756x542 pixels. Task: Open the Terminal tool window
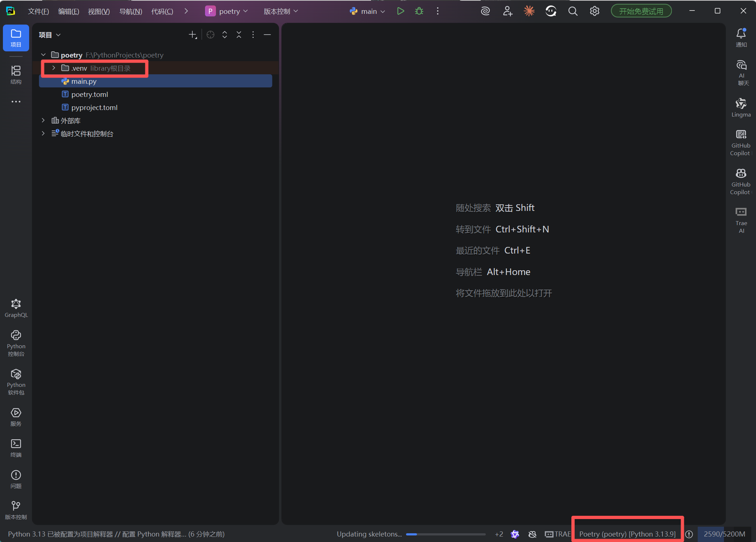pos(16,448)
